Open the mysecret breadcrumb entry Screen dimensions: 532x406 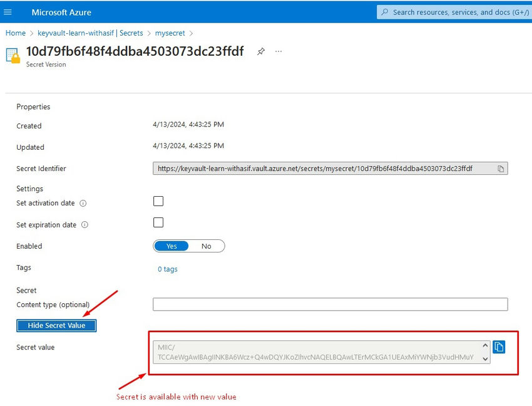[170, 33]
